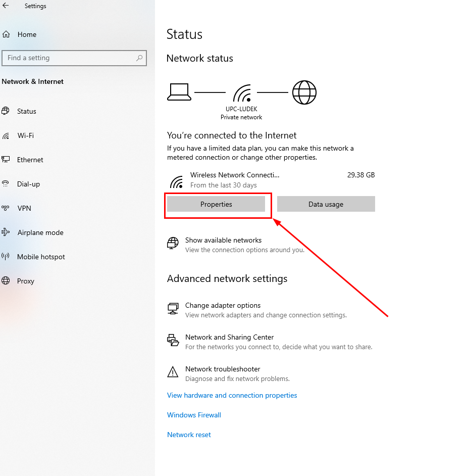
Task: Launch the Network troubleshooter
Action: (x=223, y=369)
